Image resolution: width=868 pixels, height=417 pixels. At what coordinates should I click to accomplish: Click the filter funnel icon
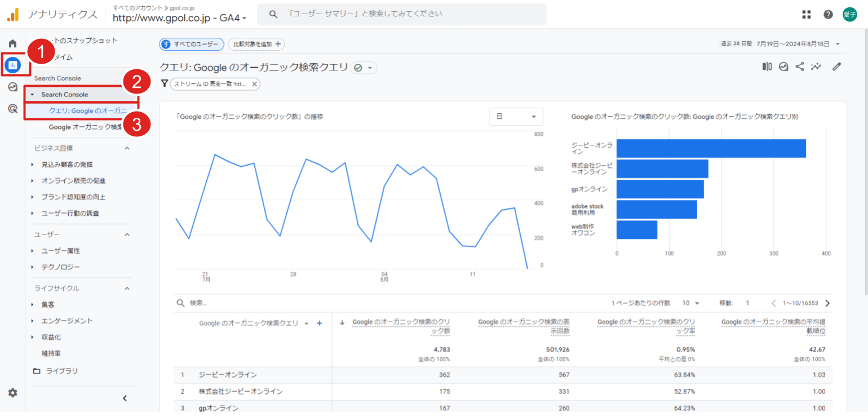pos(165,83)
